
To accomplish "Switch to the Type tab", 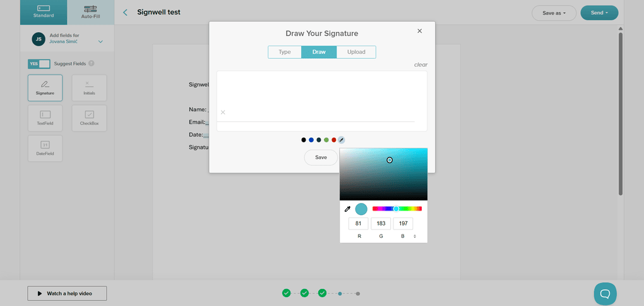I will (x=285, y=52).
